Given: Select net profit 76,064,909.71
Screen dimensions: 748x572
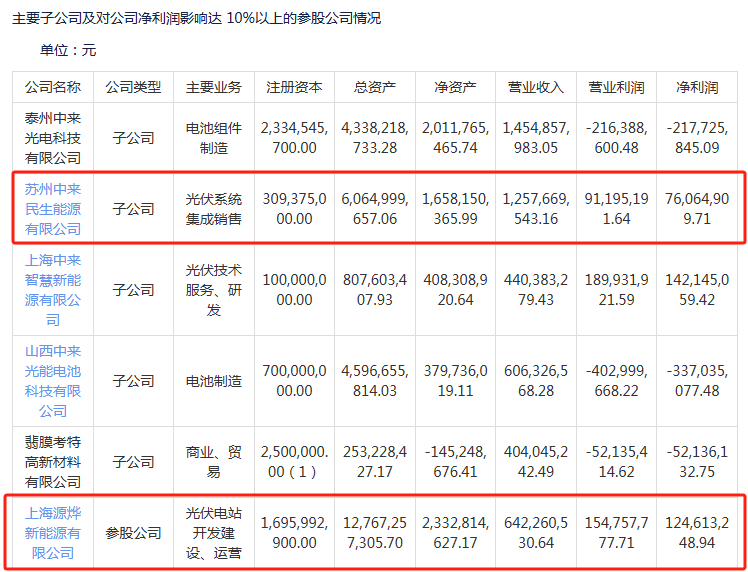Looking at the screenshot, I should pos(697,209).
